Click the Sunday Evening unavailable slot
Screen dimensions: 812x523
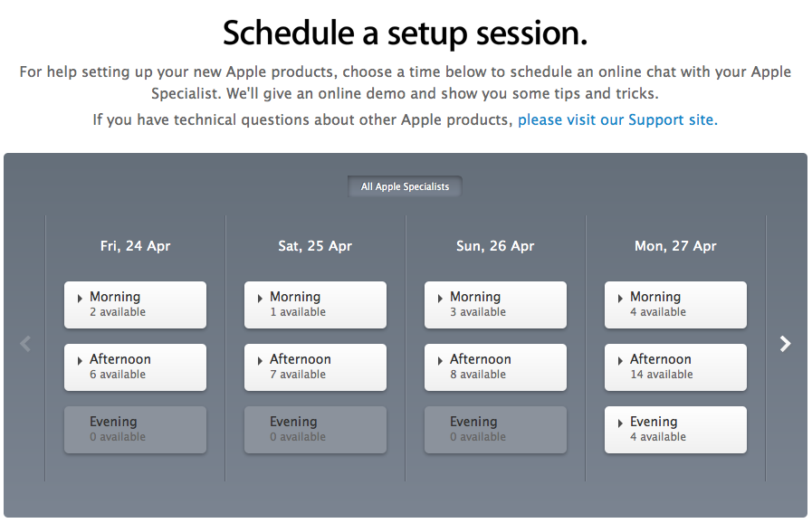coord(495,429)
